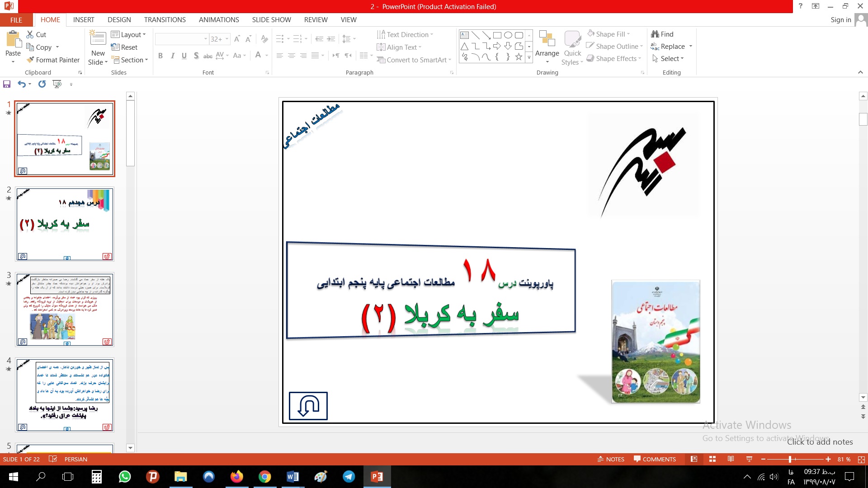
Task: Click the zoom slider handle
Action: pos(790,459)
